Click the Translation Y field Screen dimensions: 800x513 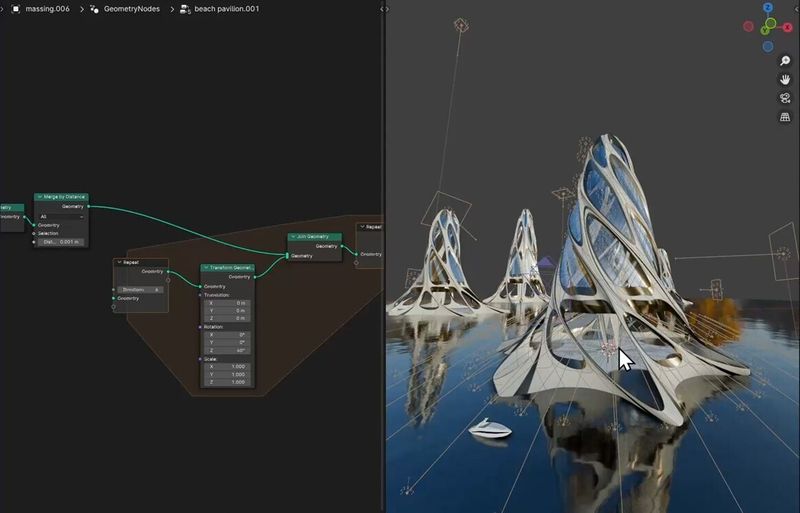pyautogui.click(x=228, y=310)
